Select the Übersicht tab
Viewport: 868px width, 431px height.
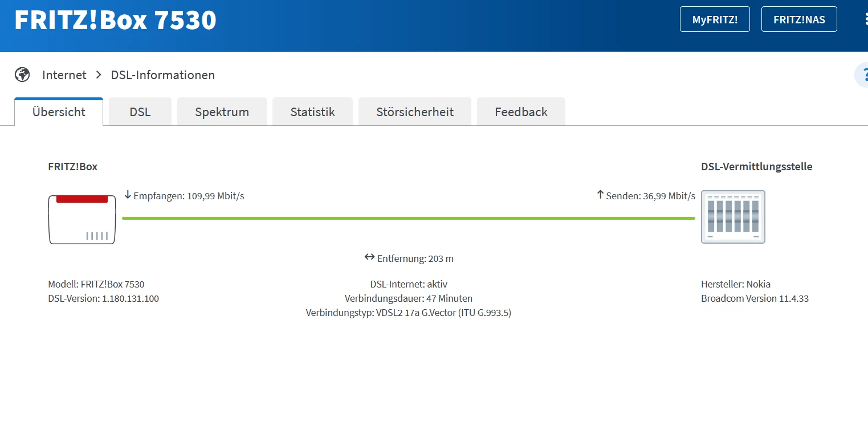click(59, 112)
